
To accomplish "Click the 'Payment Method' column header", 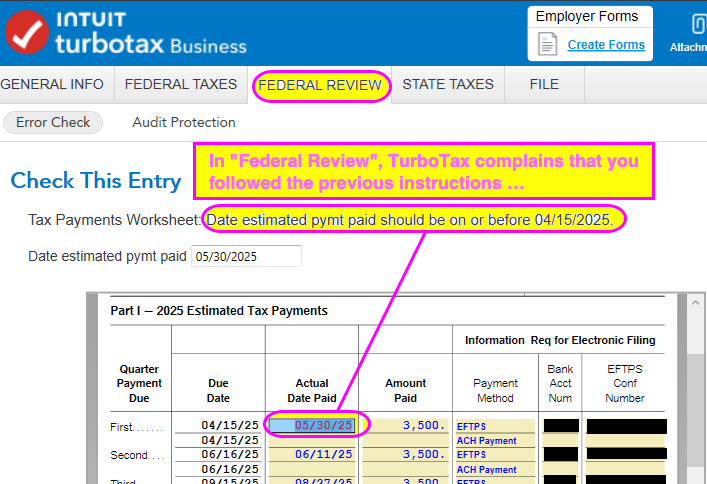I will coord(495,391).
